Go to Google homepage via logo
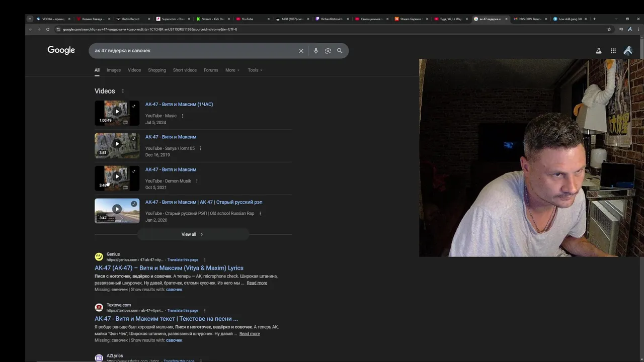This screenshot has height=362, width=644. [61, 50]
